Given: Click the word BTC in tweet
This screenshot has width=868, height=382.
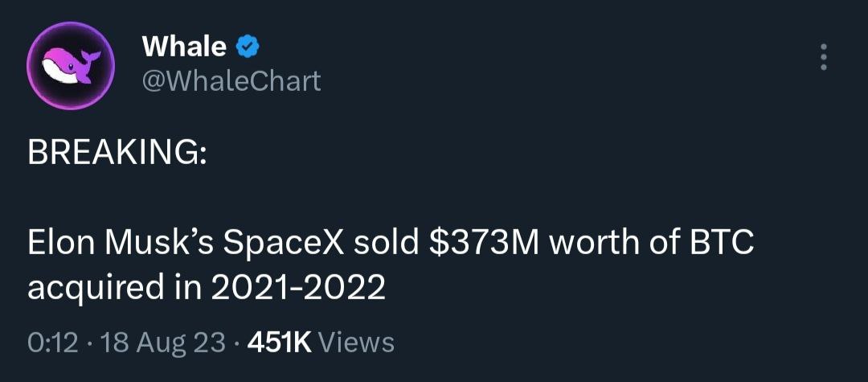Looking at the screenshot, I should click(719, 244).
